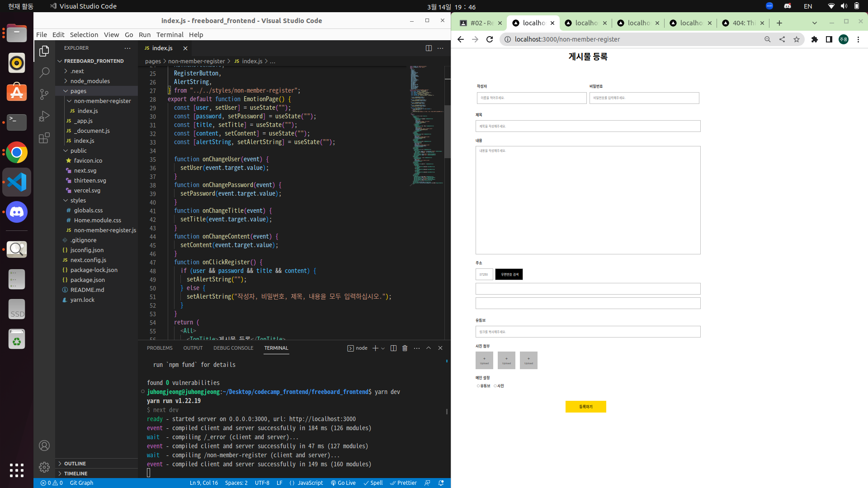Bookmark this page with the star icon
Screen dimensions: 868x488
[x=796, y=39]
